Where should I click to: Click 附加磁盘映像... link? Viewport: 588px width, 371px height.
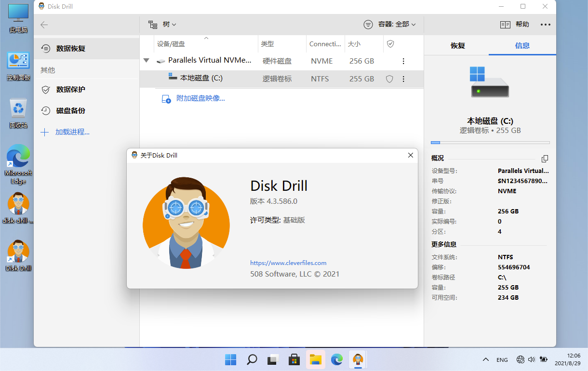pyautogui.click(x=200, y=98)
